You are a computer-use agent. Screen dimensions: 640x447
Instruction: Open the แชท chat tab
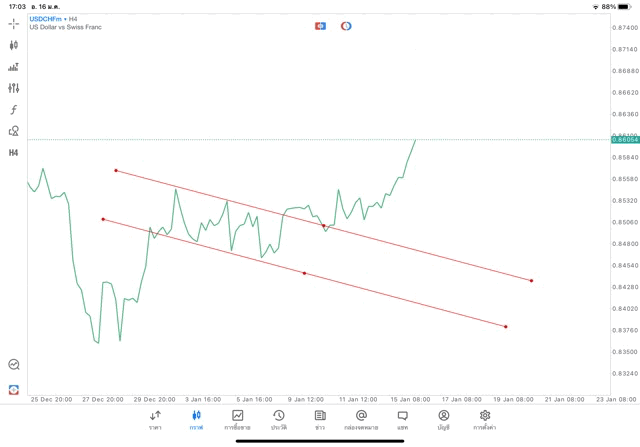click(x=402, y=420)
